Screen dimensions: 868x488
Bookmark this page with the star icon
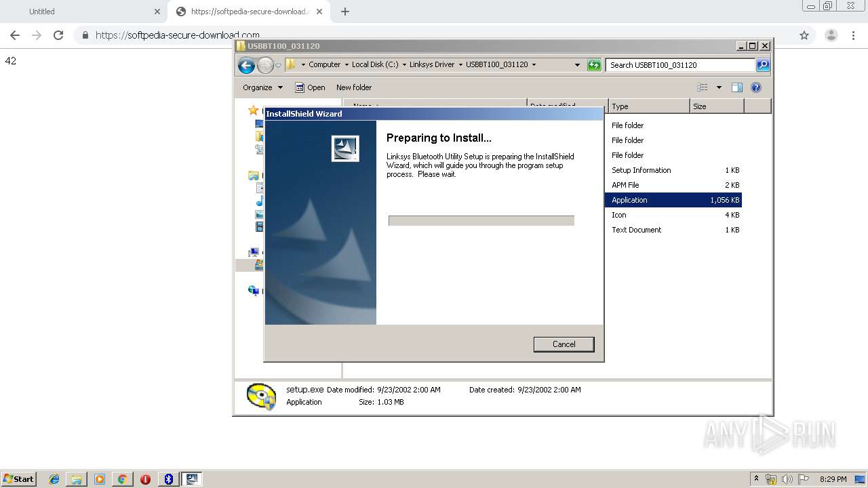click(804, 35)
